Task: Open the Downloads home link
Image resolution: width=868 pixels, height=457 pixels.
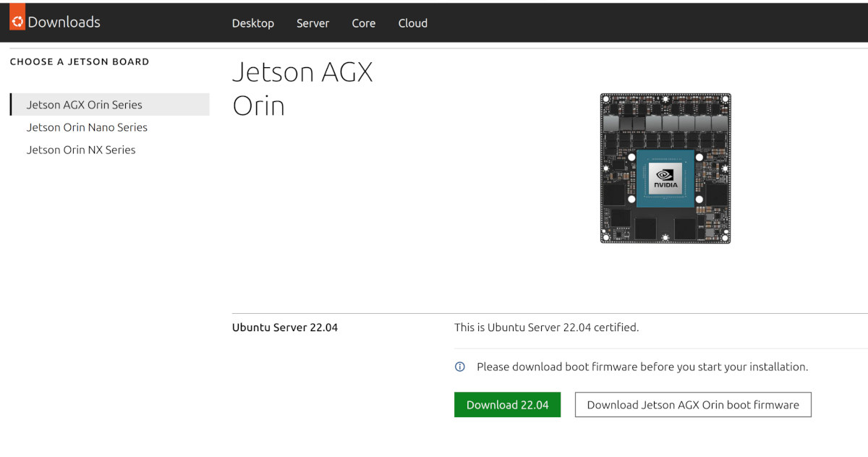Action: [x=64, y=22]
